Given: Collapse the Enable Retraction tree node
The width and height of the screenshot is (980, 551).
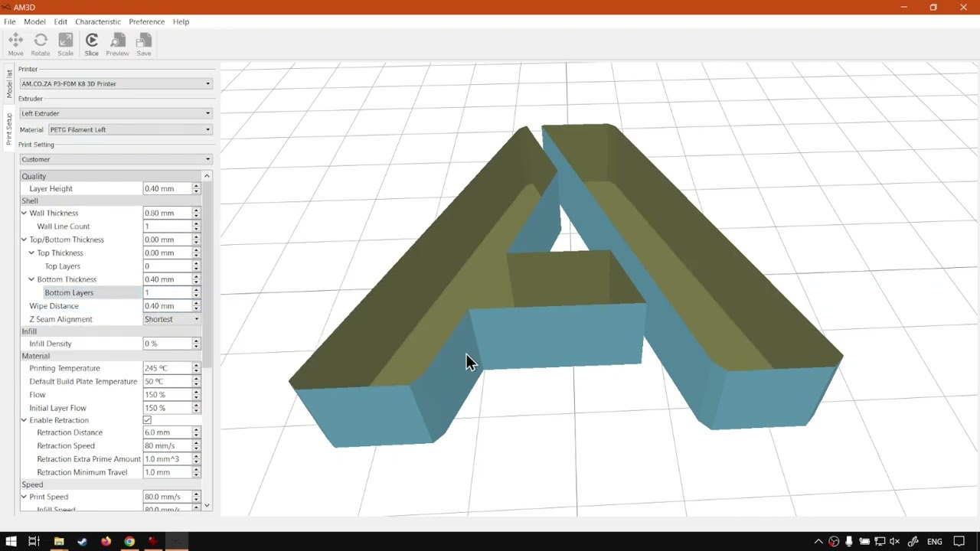Looking at the screenshot, I should pos(24,420).
